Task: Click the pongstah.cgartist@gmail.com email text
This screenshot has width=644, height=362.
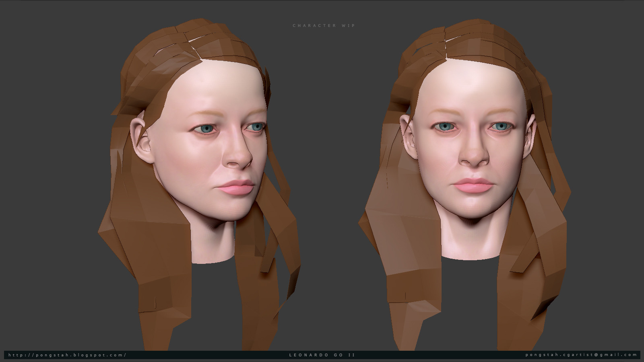Action: (582, 355)
